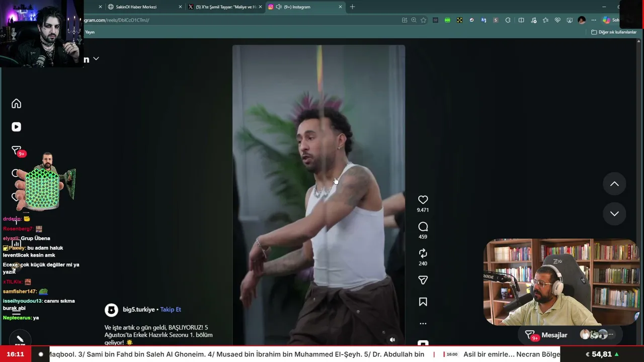Open the apps grid icon in address bar
644x362 pixels.
point(405,20)
